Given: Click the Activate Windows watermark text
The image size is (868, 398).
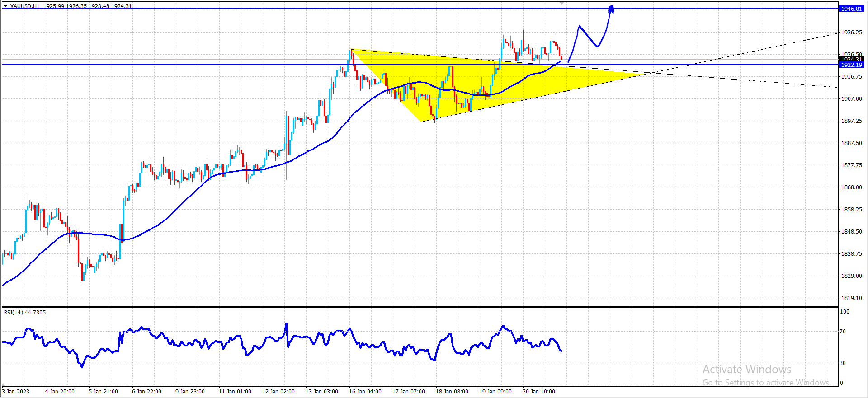Looking at the screenshot, I should point(747,369).
